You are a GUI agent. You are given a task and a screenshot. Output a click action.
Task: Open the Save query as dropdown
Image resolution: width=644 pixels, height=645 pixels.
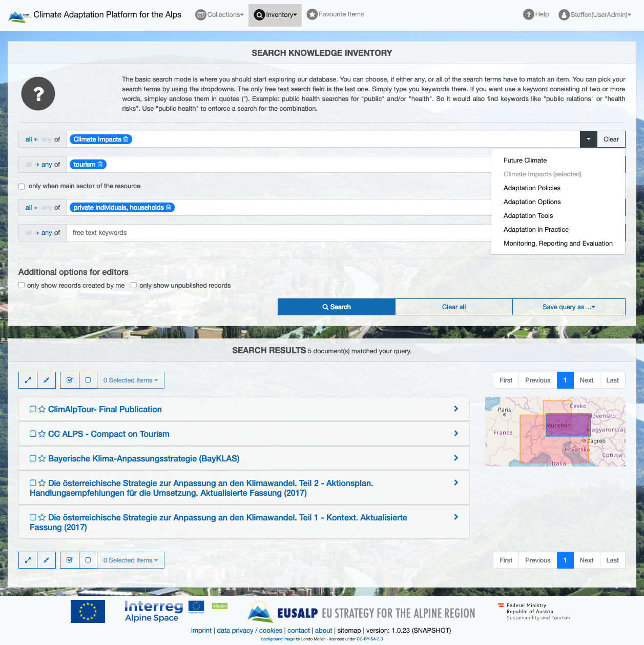pos(569,307)
